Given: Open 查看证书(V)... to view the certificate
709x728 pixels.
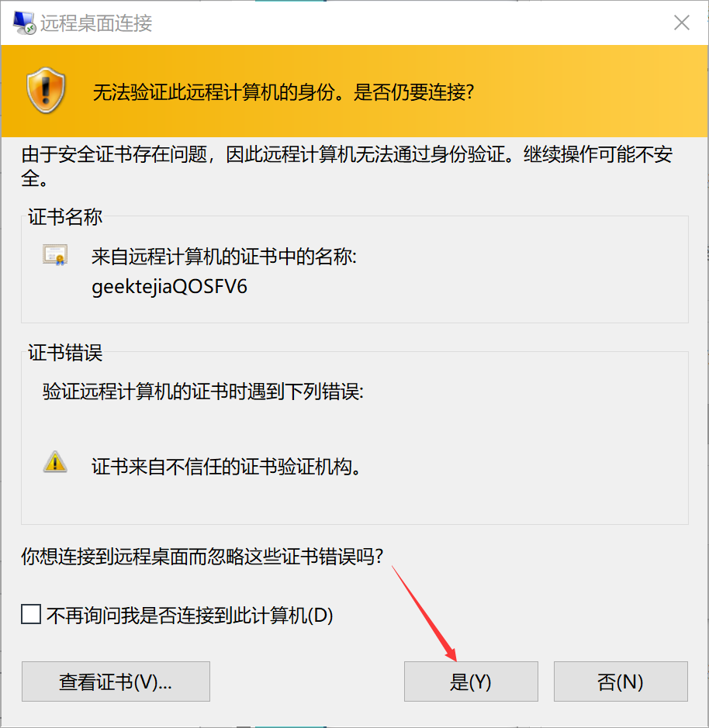Looking at the screenshot, I should tap(116, 681).
